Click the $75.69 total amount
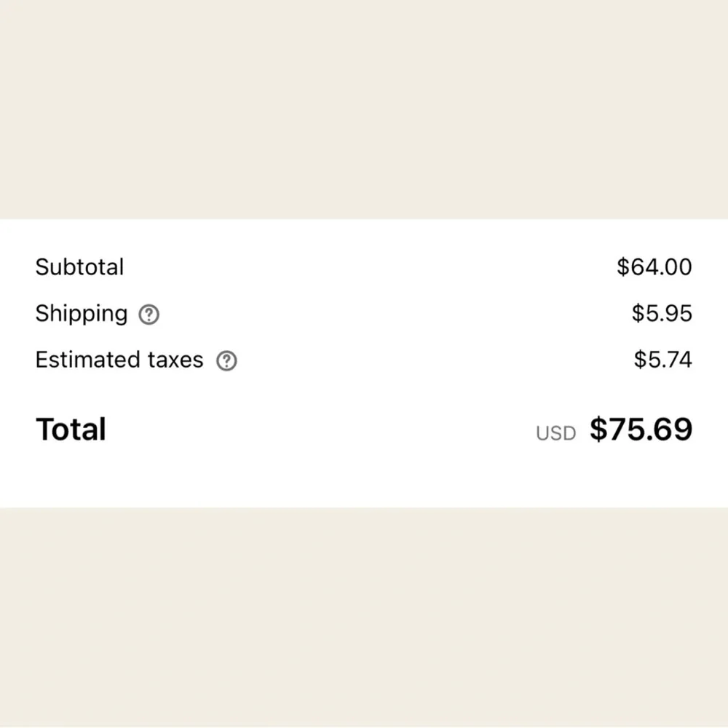The height and width of the screenshot is (728, 728). 641,429
